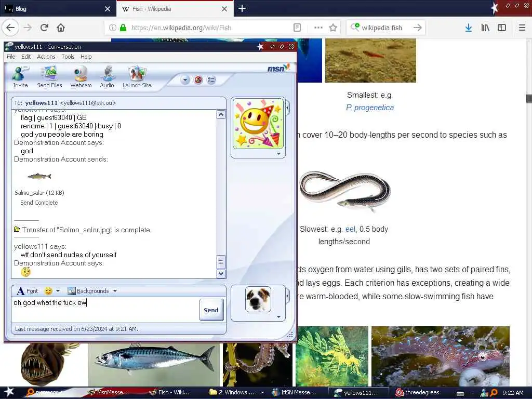Screen dimensions: 532x399
Task: Click the contact's party smiley display picture
Action: click(258, 124)
